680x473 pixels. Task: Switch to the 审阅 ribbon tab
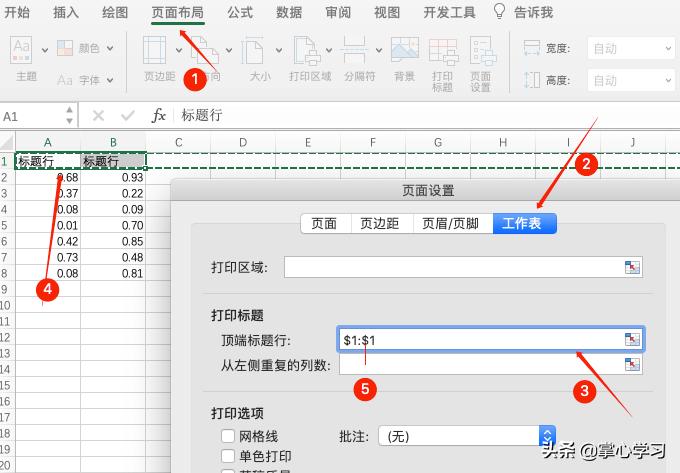pyautogui.click(x=338, y=12)
